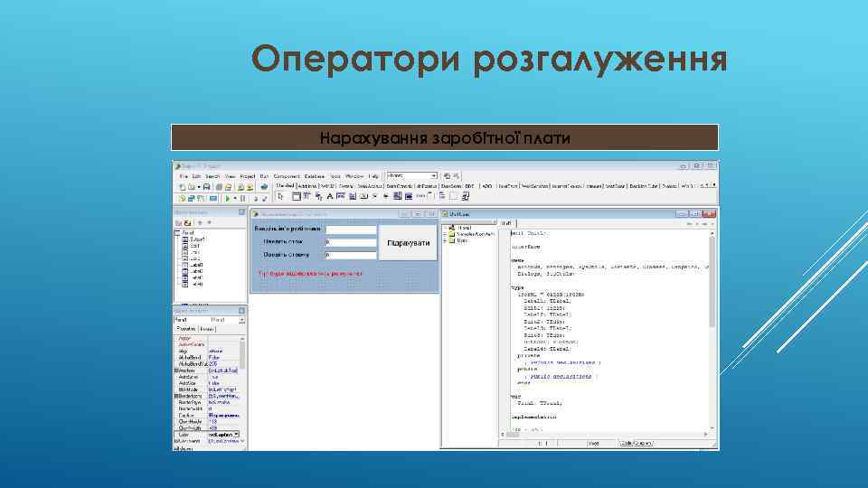This screenshot has width=868, height=488.
Task: Switch to the Win32 component palette tab
Action: [327, 186]
